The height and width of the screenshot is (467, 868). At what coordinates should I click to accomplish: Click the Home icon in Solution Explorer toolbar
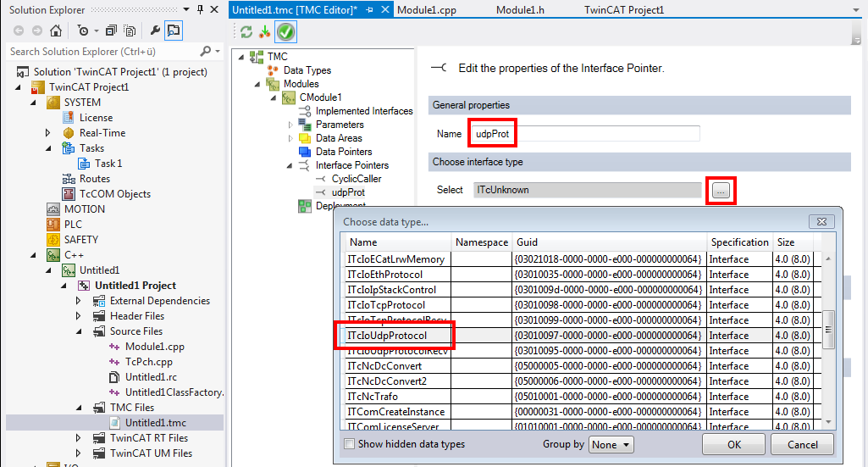tap(55, 31)
